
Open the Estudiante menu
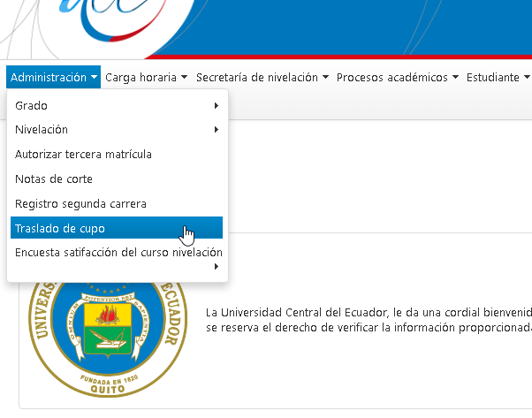(x=498, y=77)
